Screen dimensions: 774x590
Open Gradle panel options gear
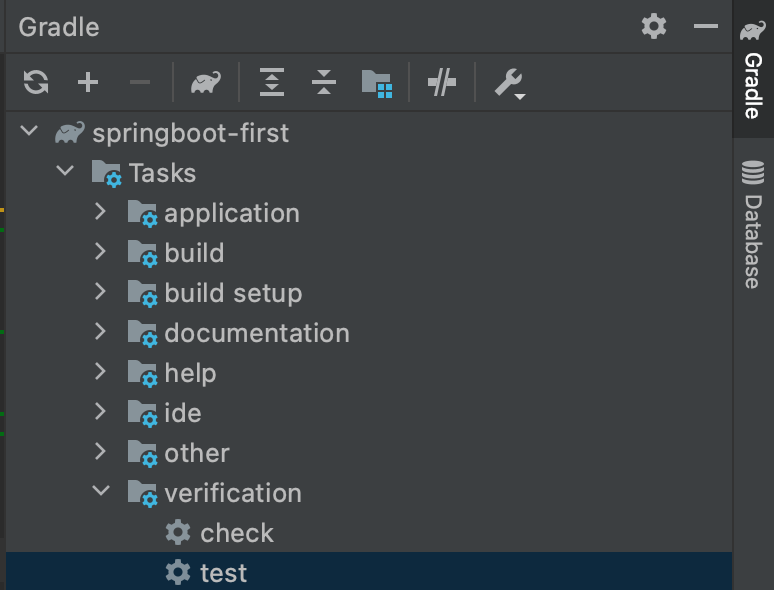pos(654,26)
